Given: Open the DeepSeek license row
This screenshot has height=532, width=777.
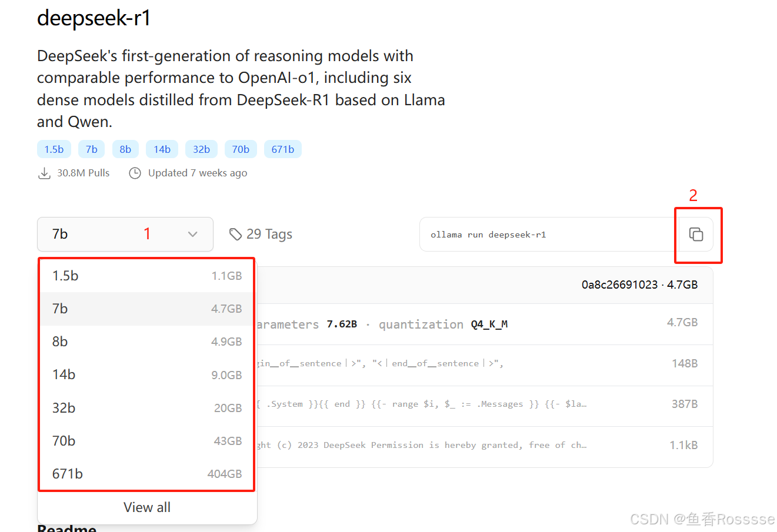Looking at the screenshot, I should pyautogui.click(x=485, y=446).
